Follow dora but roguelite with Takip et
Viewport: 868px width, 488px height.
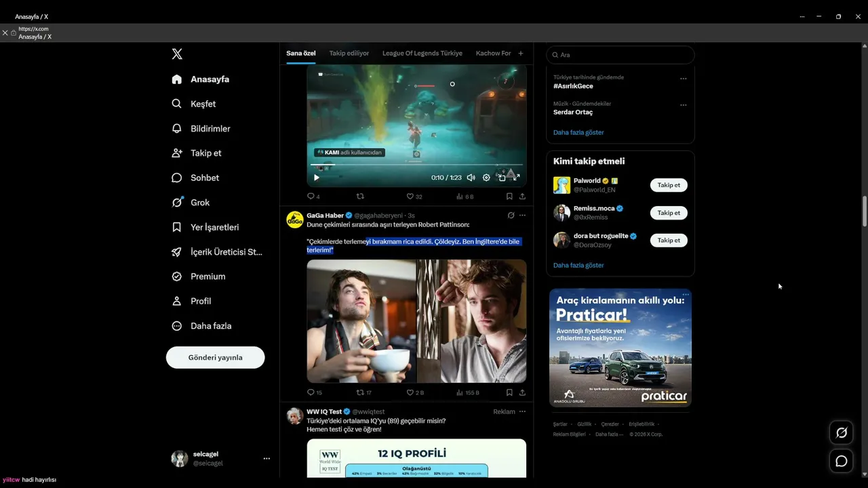[669, 241]
